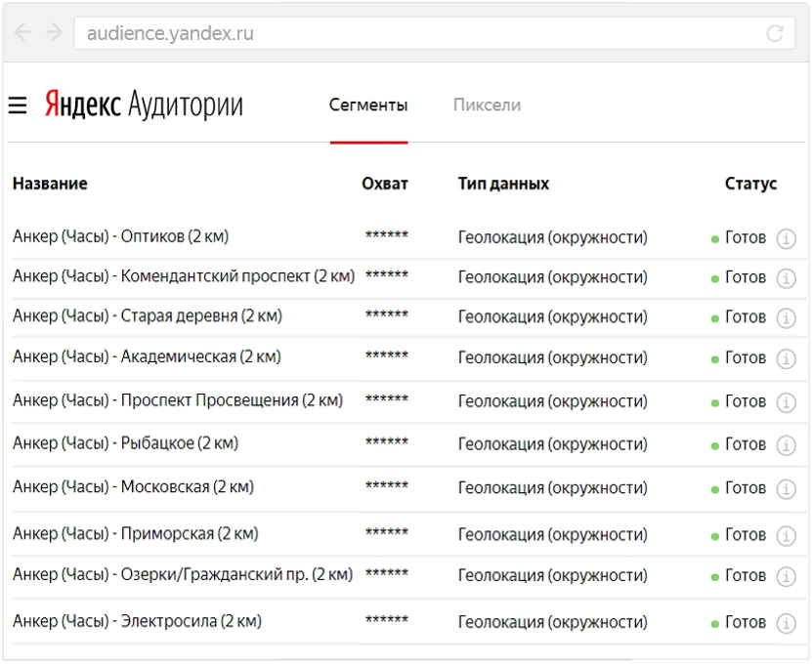Screen dimensions: 812x668
Task: Open the hamburger menu icon
Action: (x=18, y=105)
